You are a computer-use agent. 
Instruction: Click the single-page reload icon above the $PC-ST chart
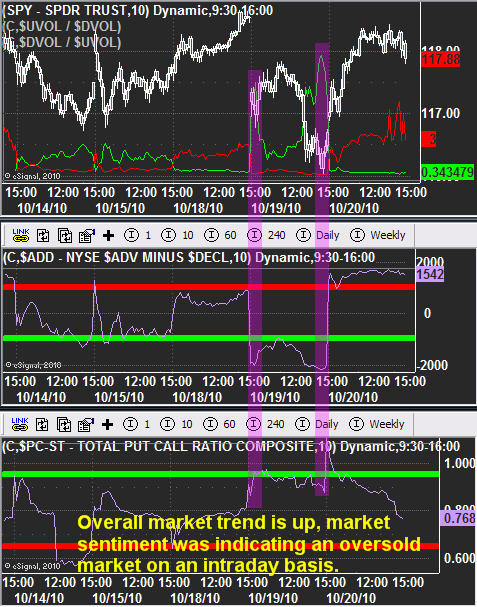(42, 425)
